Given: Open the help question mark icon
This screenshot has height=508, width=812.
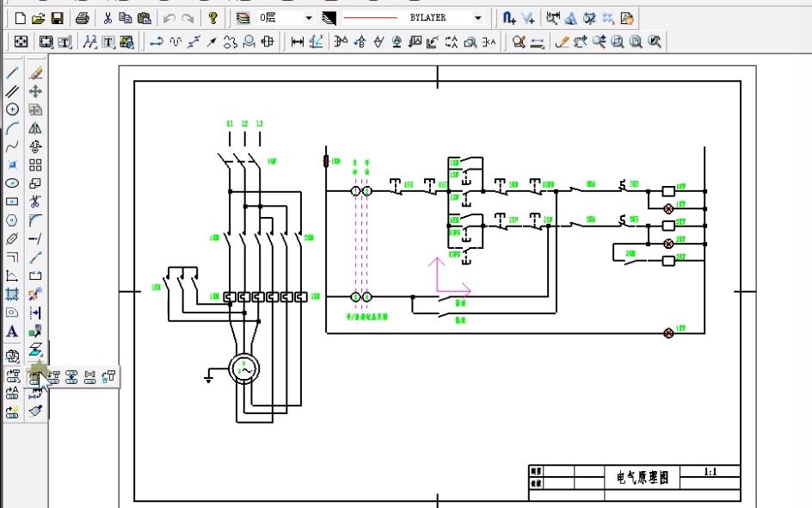Looking at the screenshot, I should click(212, 19).
